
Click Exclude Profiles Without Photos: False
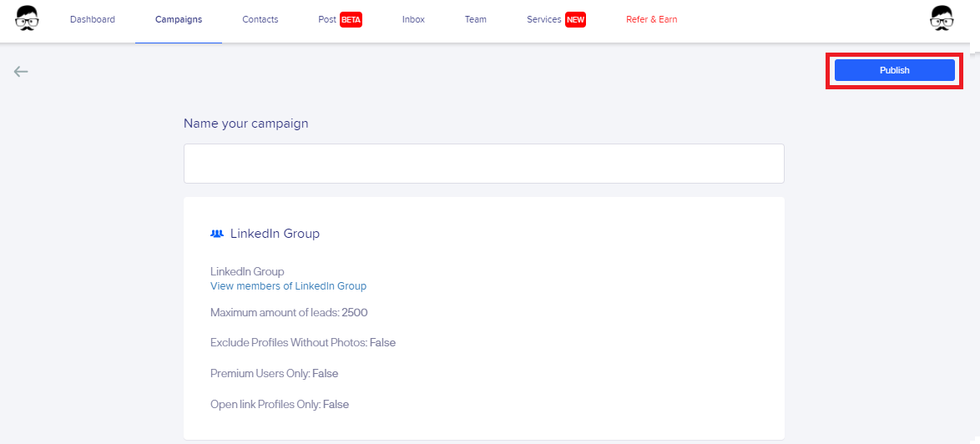303,343
